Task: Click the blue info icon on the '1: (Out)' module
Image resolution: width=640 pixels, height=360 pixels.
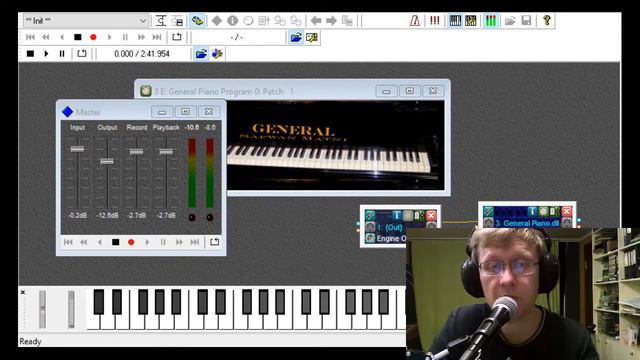Action: 396,216
